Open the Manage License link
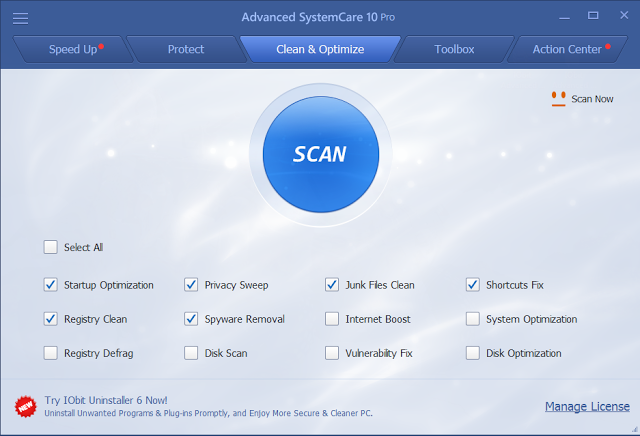The image size is (640, 436). coord(587,407)
